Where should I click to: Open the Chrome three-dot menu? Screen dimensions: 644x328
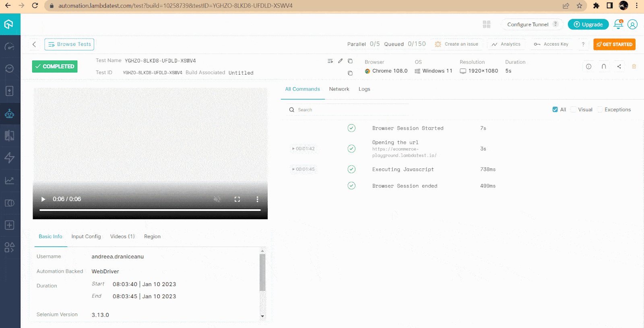point(637,6)
